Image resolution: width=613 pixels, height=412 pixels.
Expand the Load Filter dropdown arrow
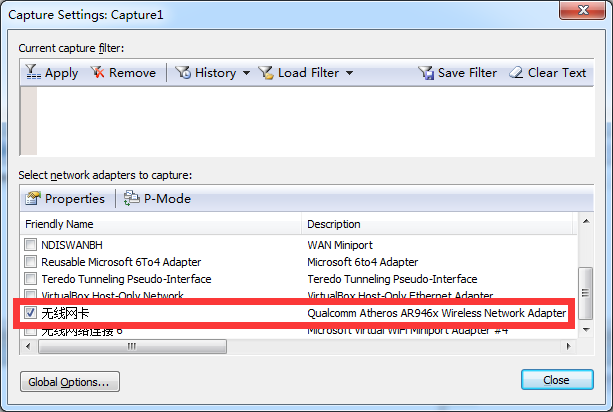[x=349, y=72]
